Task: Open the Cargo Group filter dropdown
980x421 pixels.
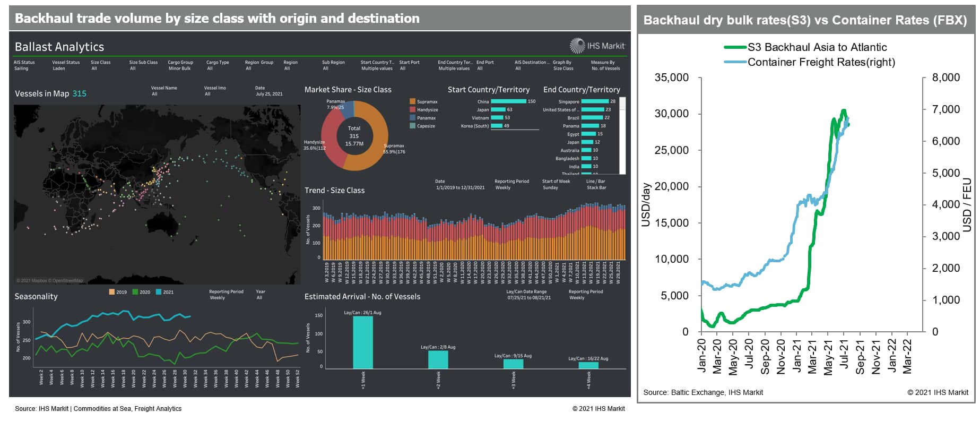Action: coord(180,65)
